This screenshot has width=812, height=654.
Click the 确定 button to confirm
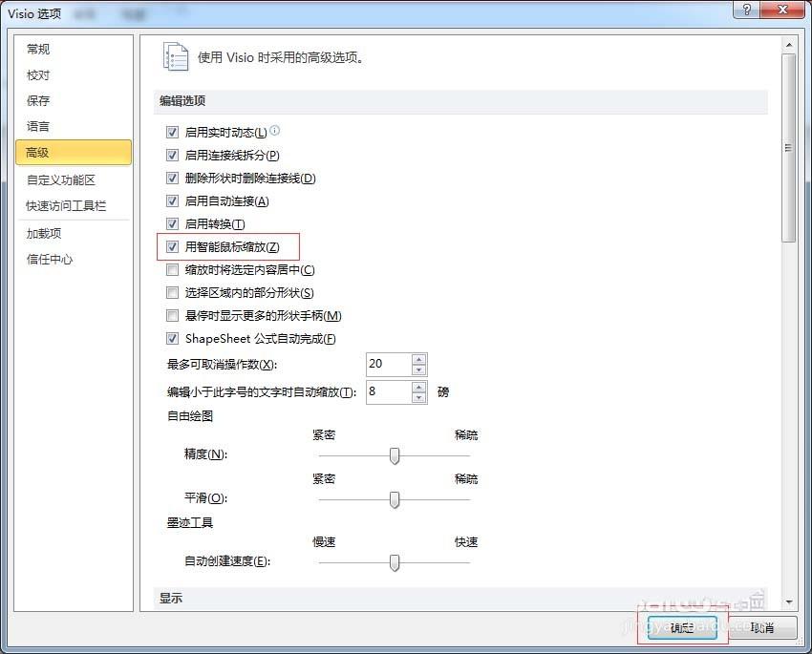[680, 628]
